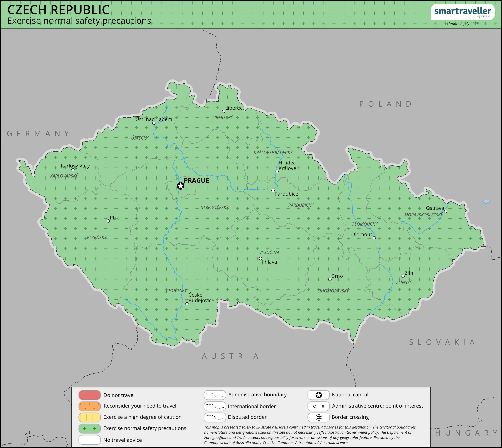Click the Liberec city name label

pyautogui.click(x=234, y=108)
